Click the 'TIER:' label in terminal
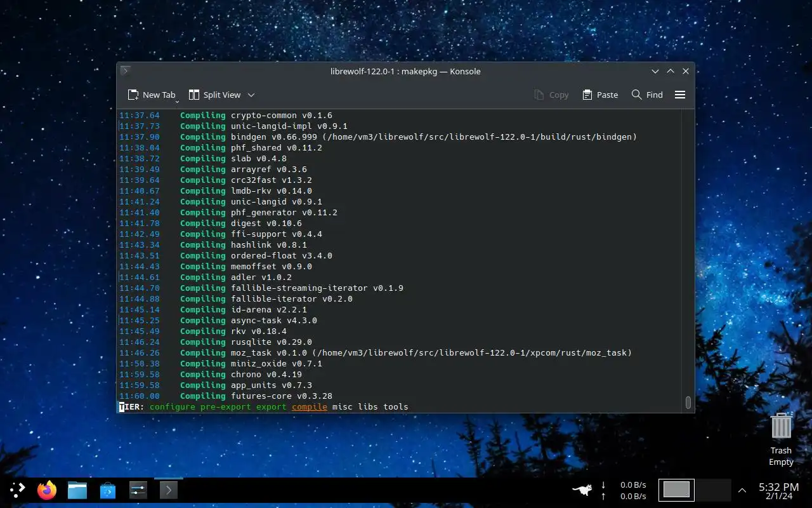The width and height of the screenshot is (812, 508). pos(132,406)
